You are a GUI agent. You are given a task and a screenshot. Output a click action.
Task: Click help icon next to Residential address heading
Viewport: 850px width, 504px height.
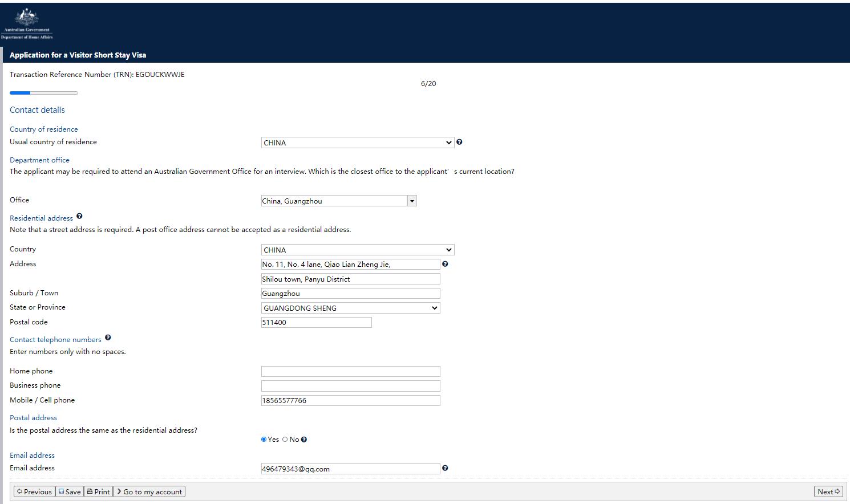click(x=79, y=216)
